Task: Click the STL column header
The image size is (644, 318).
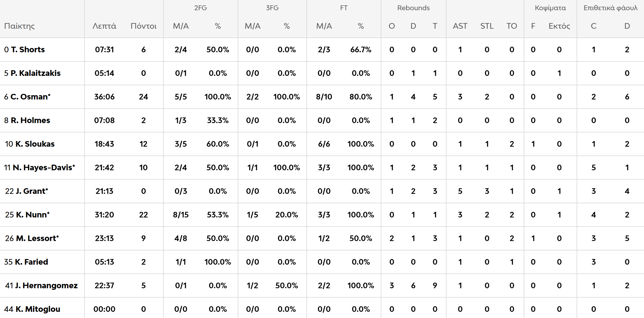Action: (x=487, y=26)
